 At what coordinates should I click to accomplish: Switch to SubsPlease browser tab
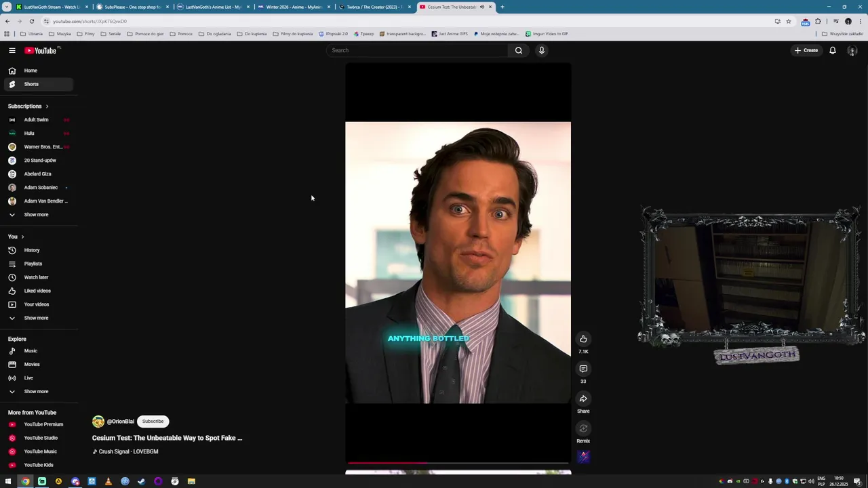pos(132,7)
